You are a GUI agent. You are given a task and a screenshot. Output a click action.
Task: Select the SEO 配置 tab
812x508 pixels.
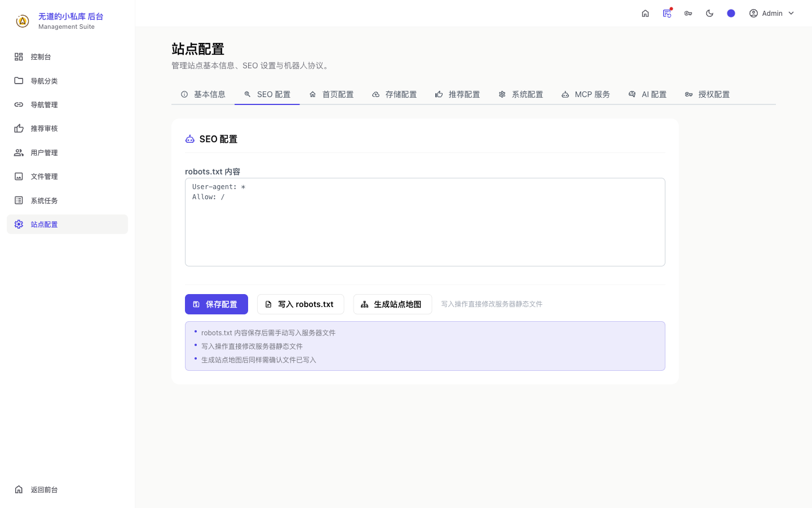[267, 94]
